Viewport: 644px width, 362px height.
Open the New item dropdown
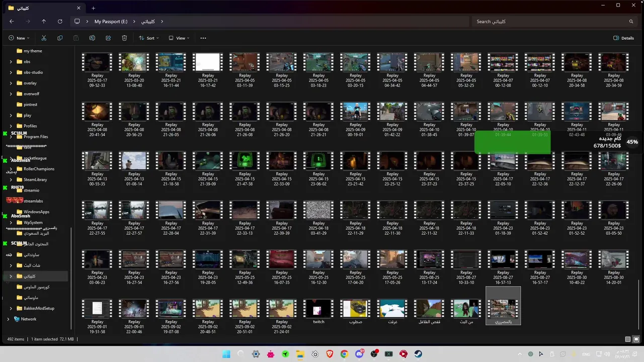19,38
